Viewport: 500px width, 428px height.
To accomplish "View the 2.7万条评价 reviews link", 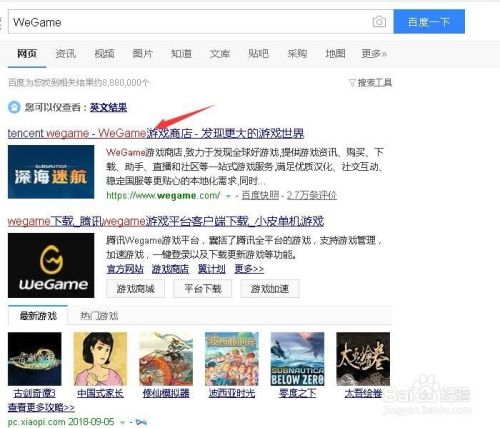I will (x=312, y=195).
